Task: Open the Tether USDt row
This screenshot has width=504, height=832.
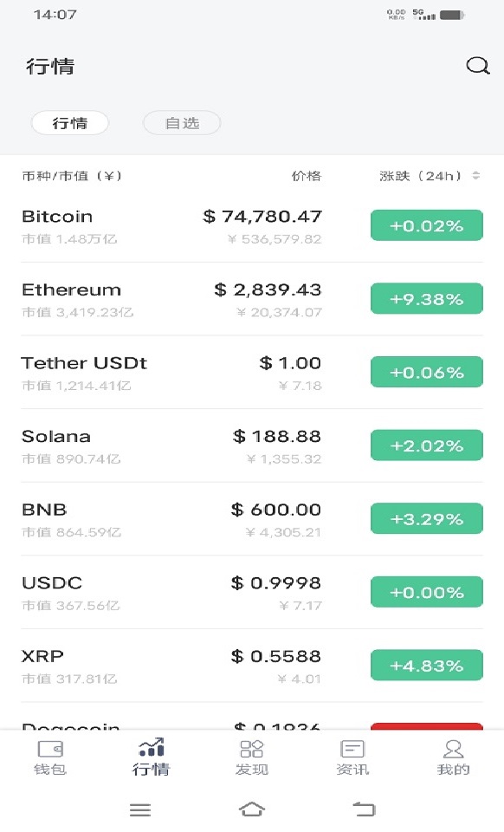Action: tap(252, 373)
